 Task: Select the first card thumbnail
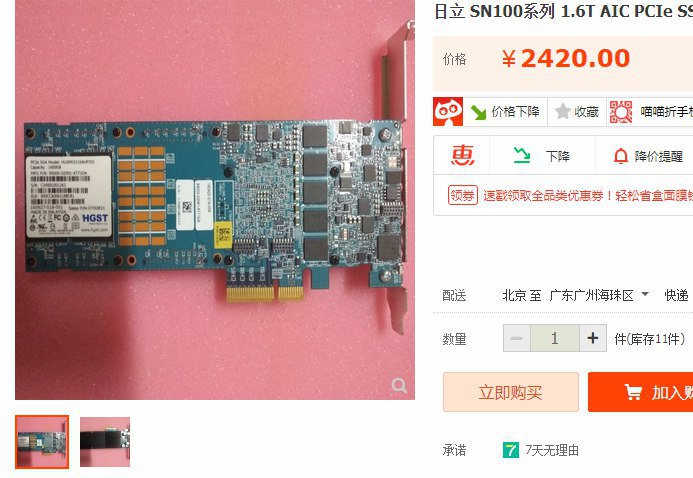(x=42, y=442)
